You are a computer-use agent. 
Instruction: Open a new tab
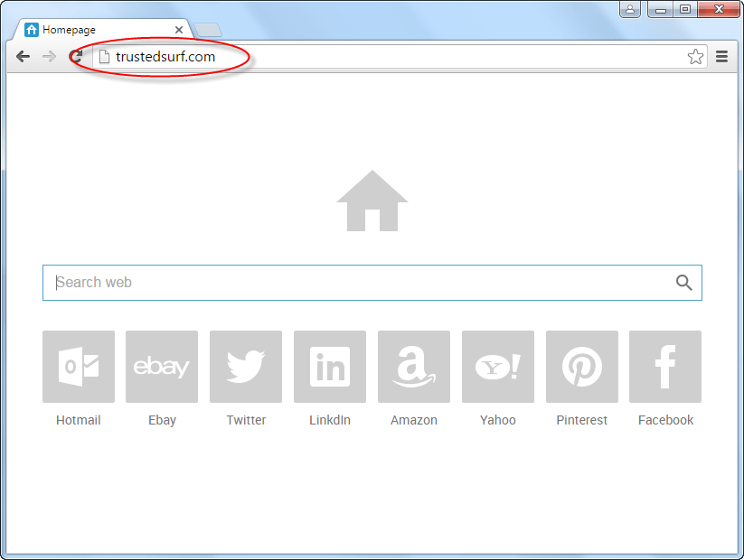208,30
